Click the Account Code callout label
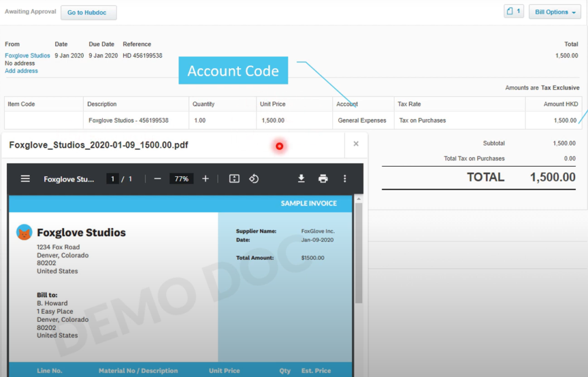 [x=233, y=70]
